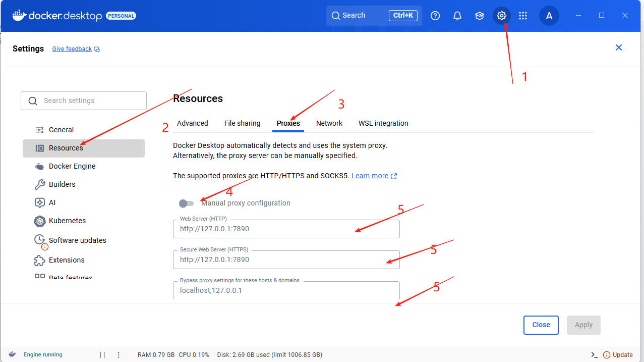The width and height of the screenshot is (644, 362).
Task: Select Kubernetes in the settings sidebar
Action: [x=66, y=221]
